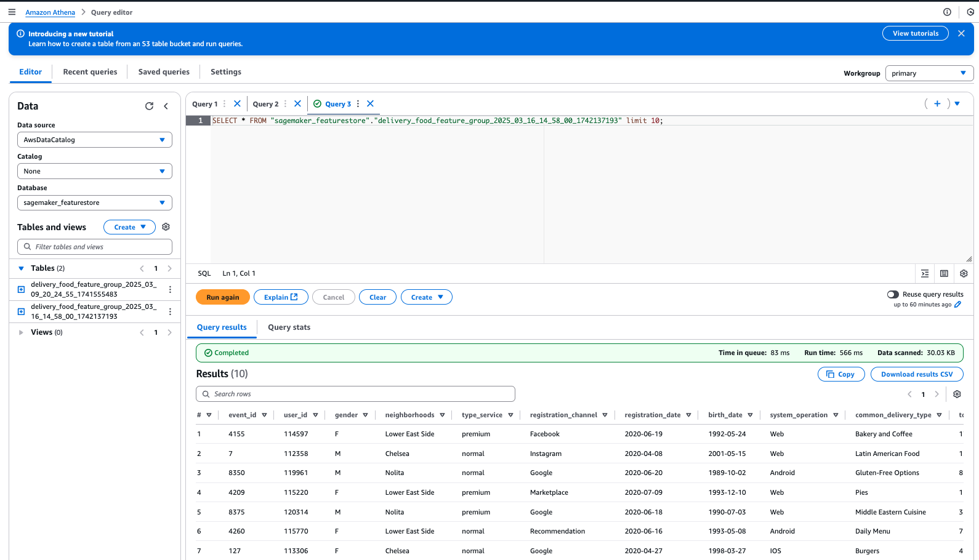Open Query 1 tab options menu

tap(224, 103)
